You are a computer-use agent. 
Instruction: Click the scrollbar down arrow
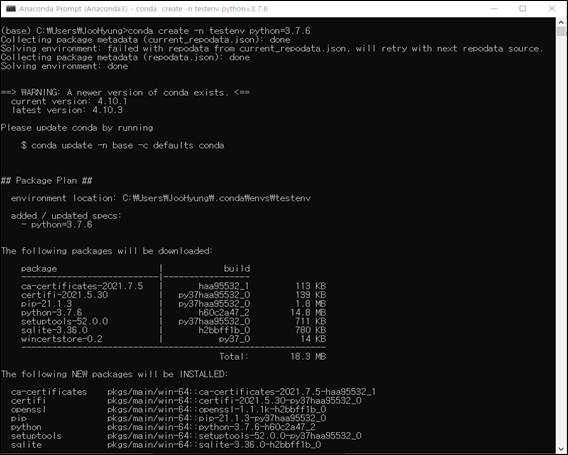coord(561,448)
